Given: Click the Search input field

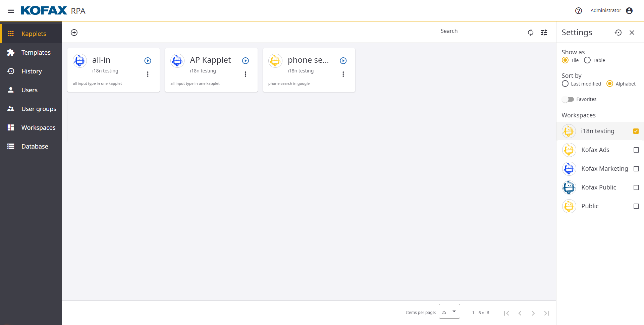Looking at the screenshot, I should pyautogui.click(x=480, y=31).
